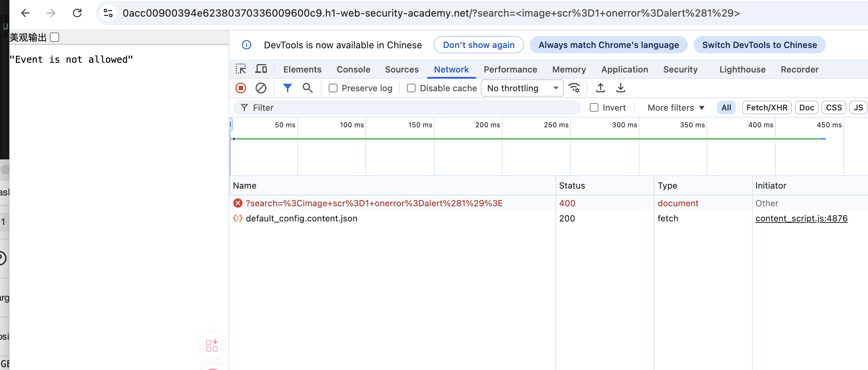The height and width of the screenshot is (370, 868).
Task: Open the Security tab
Action: (x=680, y=69)
